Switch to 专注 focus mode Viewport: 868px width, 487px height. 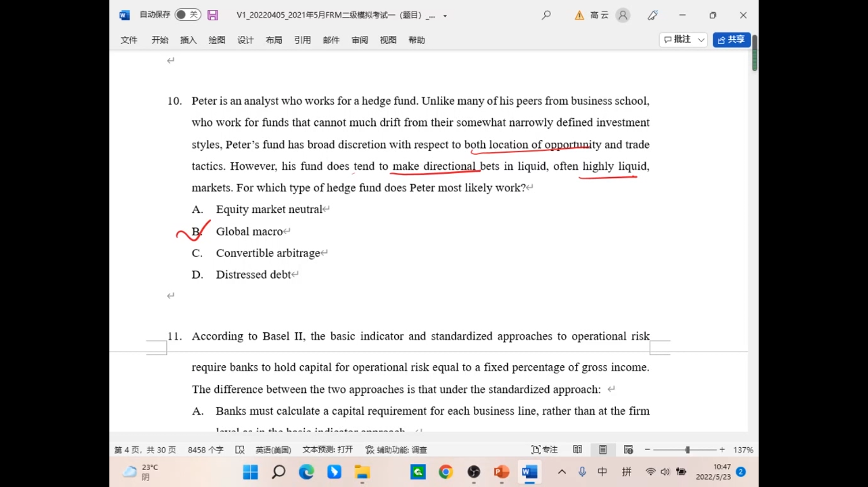coord(544,449)
